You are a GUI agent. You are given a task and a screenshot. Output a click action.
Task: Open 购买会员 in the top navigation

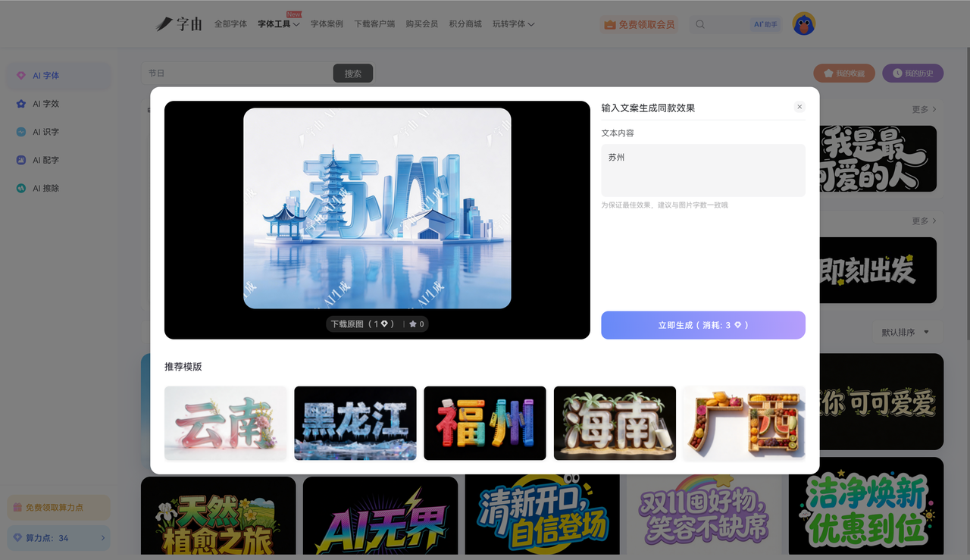click(421, 24)
